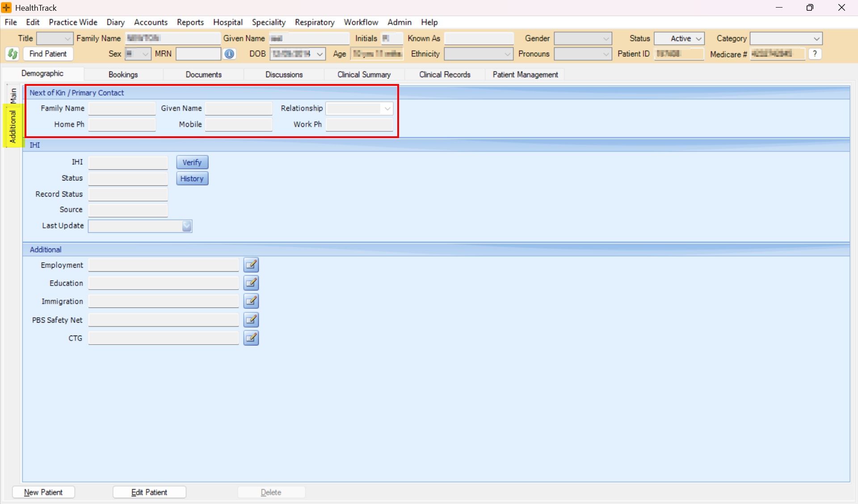Open the DOB date picker dropdown

pyautogui.click(x=320, y=54)
